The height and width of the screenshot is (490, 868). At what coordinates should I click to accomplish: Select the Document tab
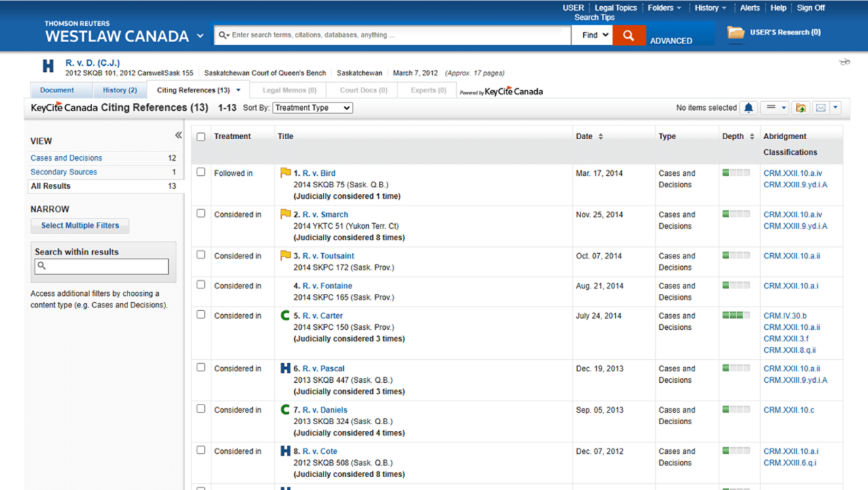coord(61,90)
